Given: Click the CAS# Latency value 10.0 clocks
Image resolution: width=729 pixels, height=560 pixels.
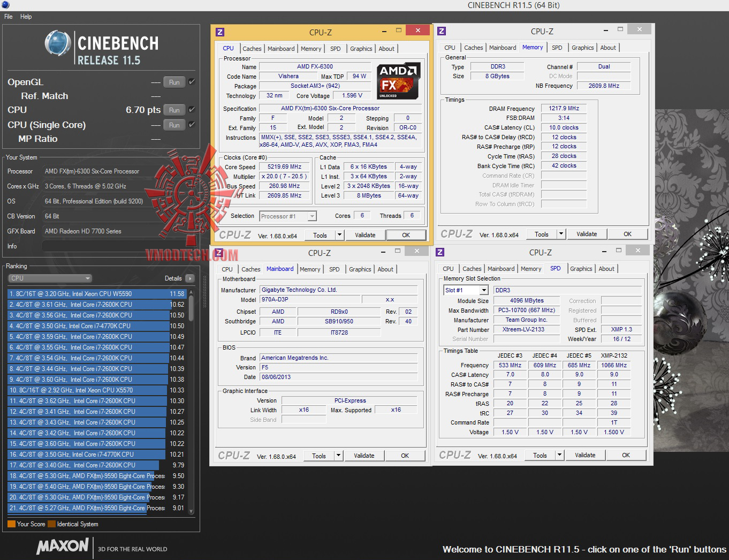Looking at the screenshot, I should [564, 127].
